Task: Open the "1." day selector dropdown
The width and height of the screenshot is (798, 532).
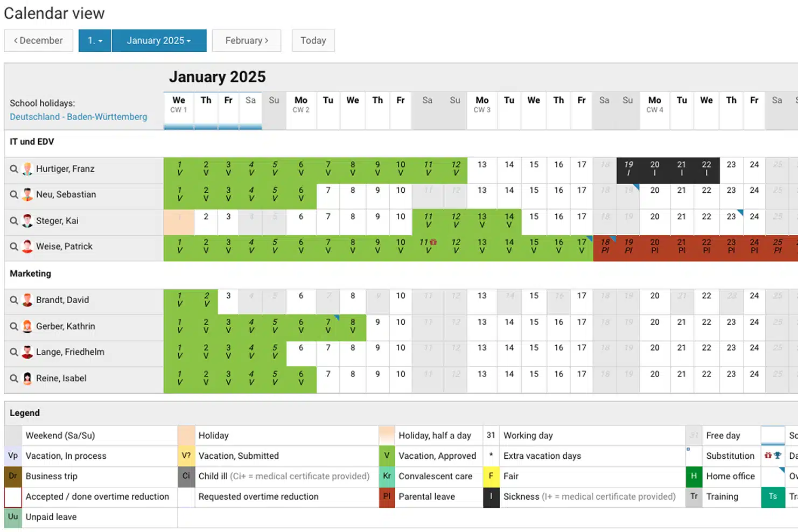Action: pos(95,40)
